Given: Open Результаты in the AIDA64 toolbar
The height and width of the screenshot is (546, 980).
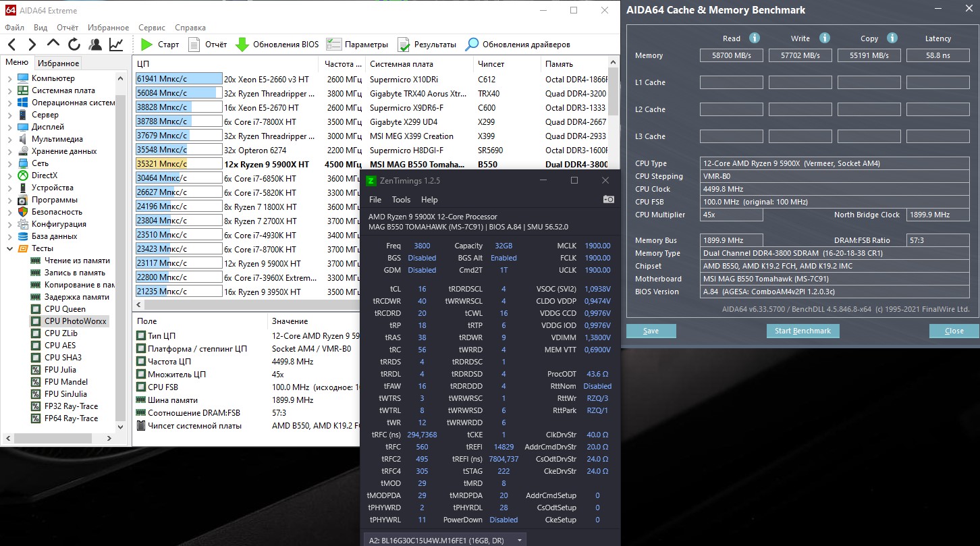Looking at the screenshot, I should tap(427, 45).
